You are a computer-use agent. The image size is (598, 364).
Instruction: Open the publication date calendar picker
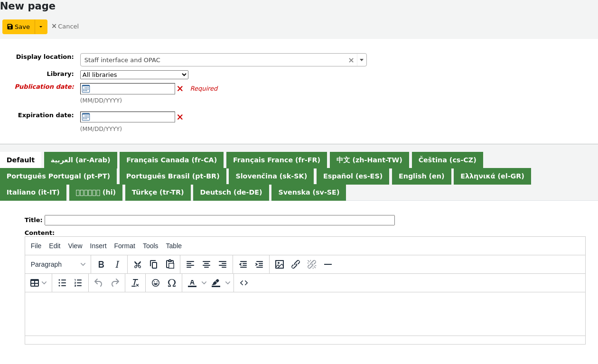point(85,89)
